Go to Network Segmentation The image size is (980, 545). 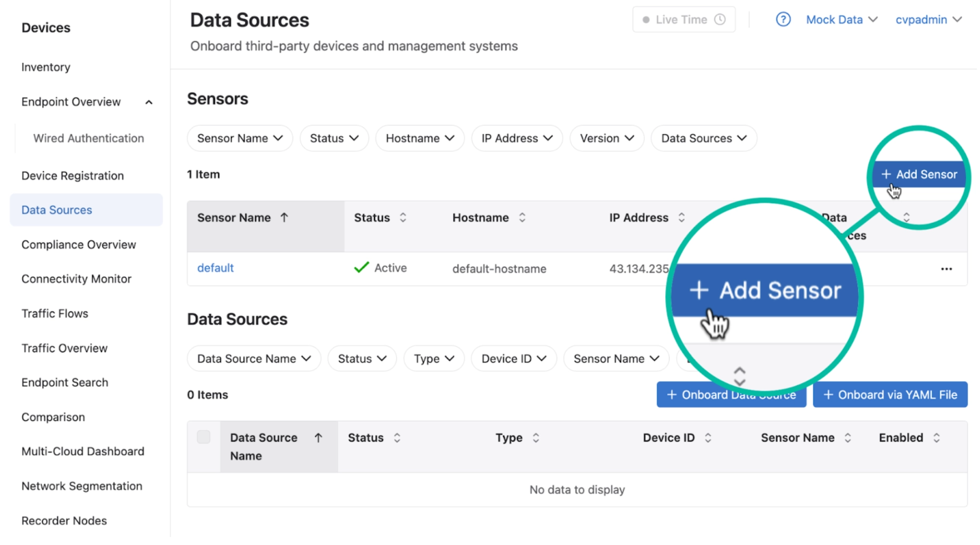(82, 486)
